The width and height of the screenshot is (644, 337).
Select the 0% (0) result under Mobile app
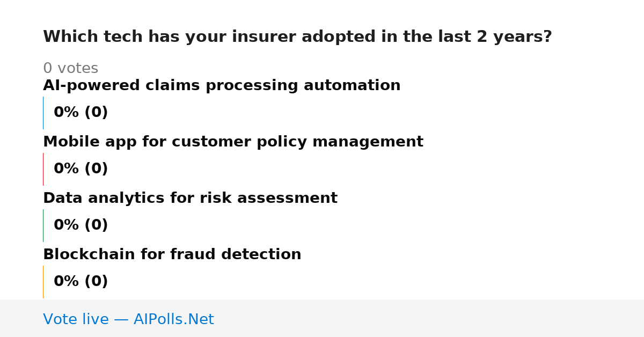(x=80, y=169)
